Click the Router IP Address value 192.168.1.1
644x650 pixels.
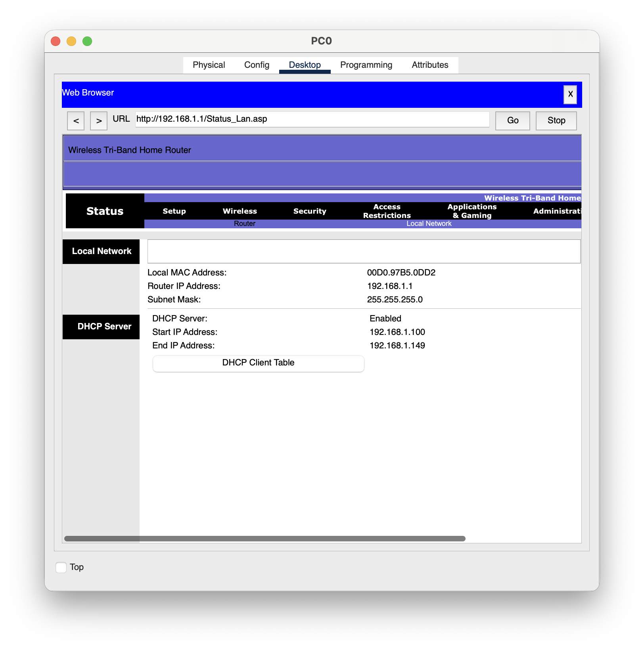389,286
